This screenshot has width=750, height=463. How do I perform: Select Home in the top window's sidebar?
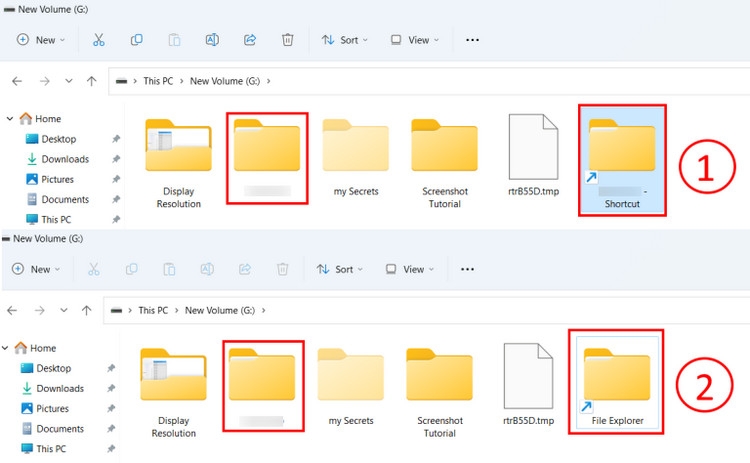click(x=40, y=118)
